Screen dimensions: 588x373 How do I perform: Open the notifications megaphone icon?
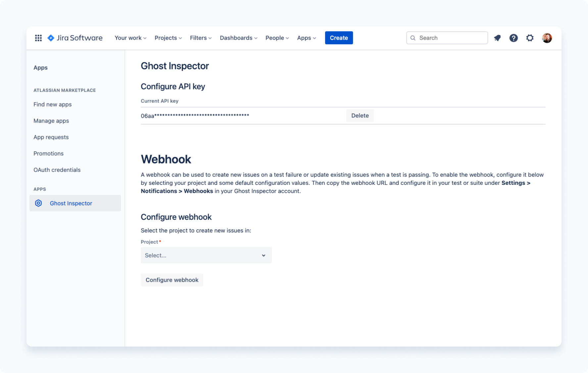497,38
